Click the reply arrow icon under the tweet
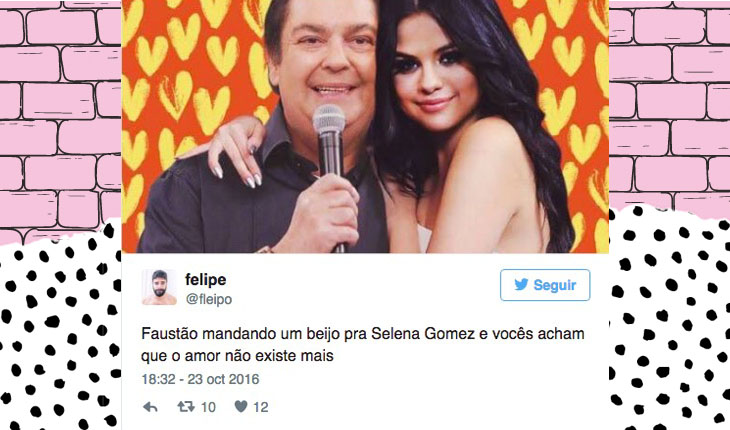 click(x=150, y=407)
